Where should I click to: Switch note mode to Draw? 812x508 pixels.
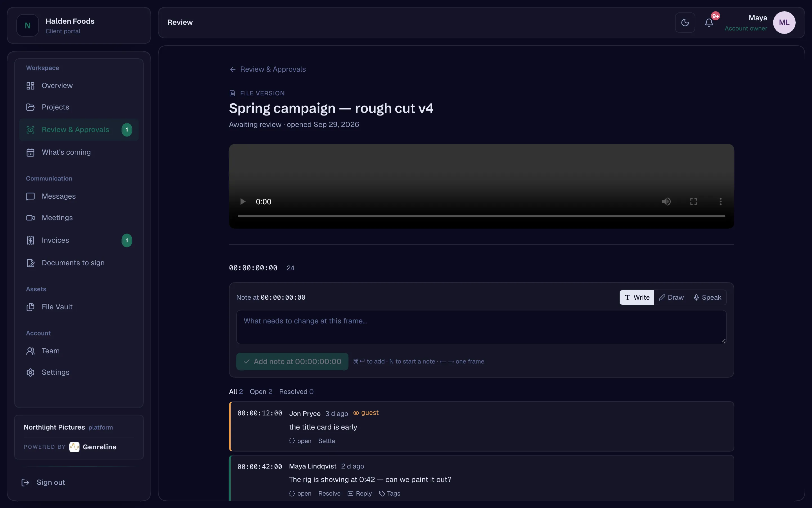click(x=671, y=297)
